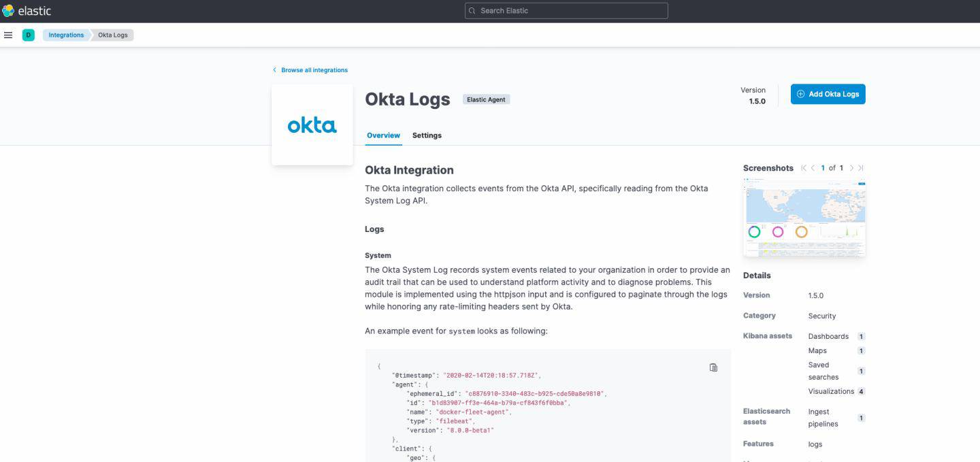Click the Okta logo image
Image resolution: width=980 pixels, height=462 pixels.
[x=312, y=125]
